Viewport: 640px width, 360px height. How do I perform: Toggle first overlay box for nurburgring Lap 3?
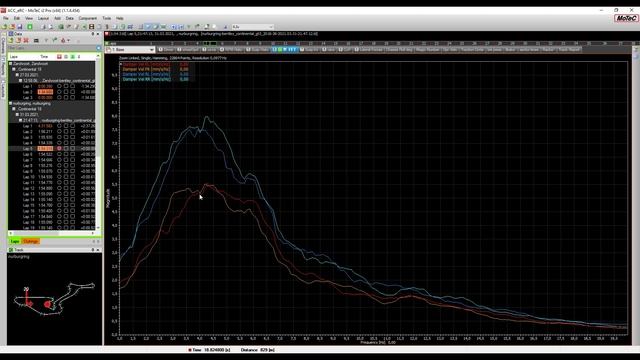point(66,138)
